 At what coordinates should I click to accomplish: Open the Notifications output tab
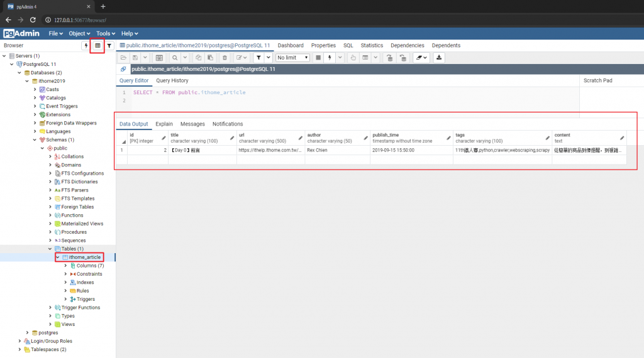point(228,124)
